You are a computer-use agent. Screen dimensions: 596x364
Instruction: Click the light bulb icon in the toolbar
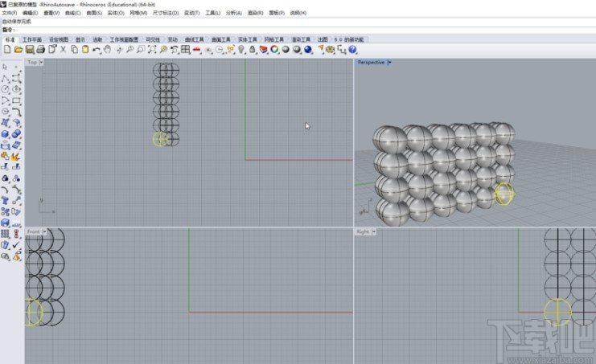[x=241, y=50]
